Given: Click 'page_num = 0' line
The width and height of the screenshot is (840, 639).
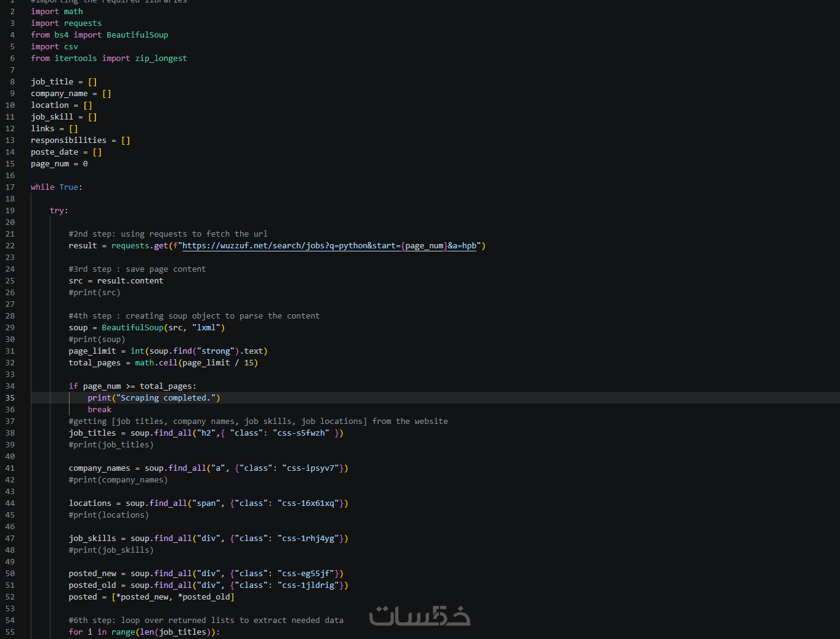Looking at the screenshot, I should coord(59,164).
